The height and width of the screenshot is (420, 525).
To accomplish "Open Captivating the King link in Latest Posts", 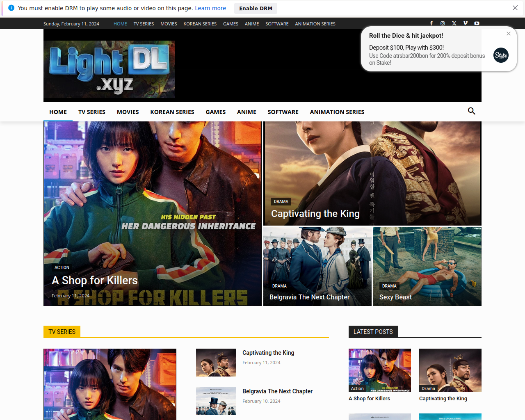I will pyautogui.click(x=443, y=399).
